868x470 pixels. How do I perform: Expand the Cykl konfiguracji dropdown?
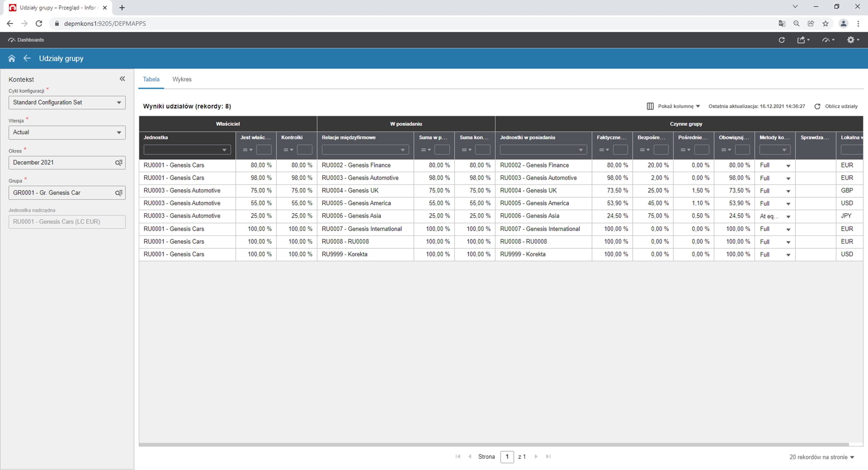(x=119, y=102)
